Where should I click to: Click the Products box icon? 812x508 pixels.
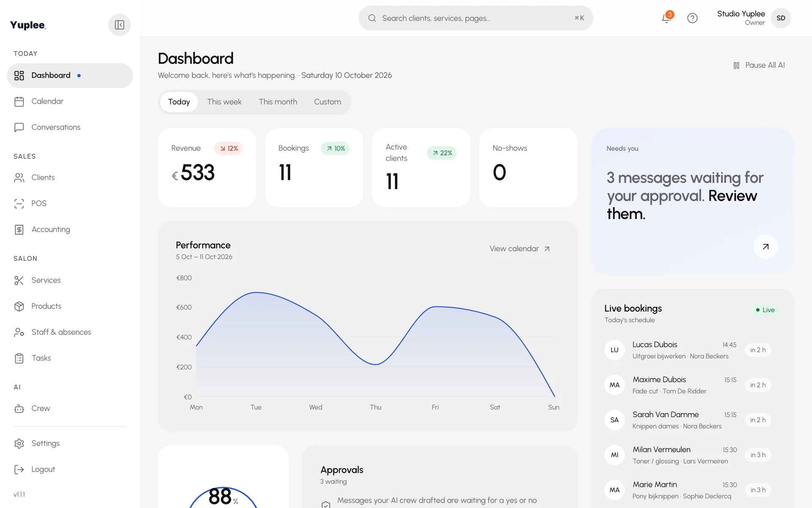(x=19, y=306)
